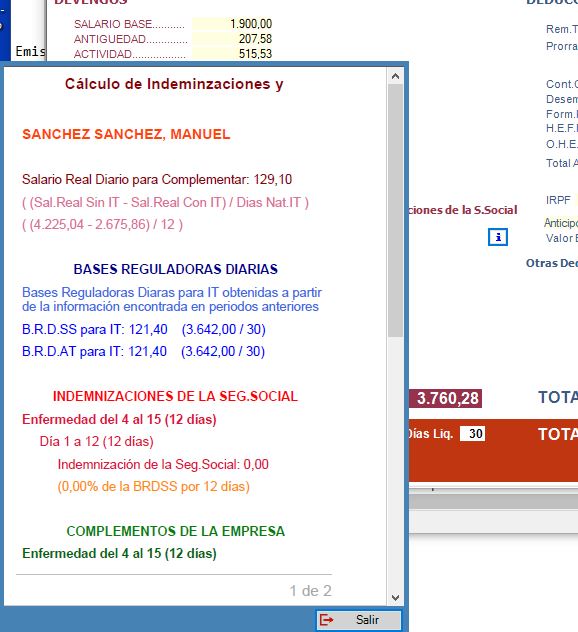This screenshot has width=578, height=632.
Task: Click the page indicator 1 de 2
Action: [x=311, y=591]
